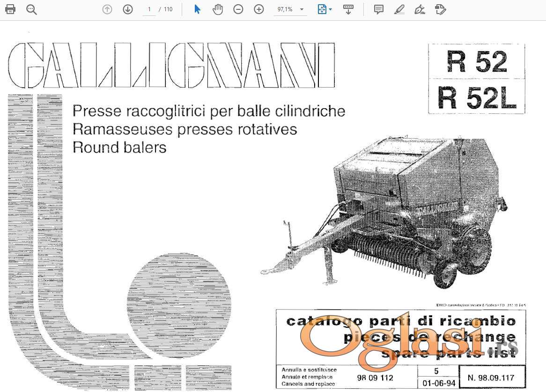Zoom out with the minus button
This screenshot has height=392, width=546.
(x=238, y=9)
